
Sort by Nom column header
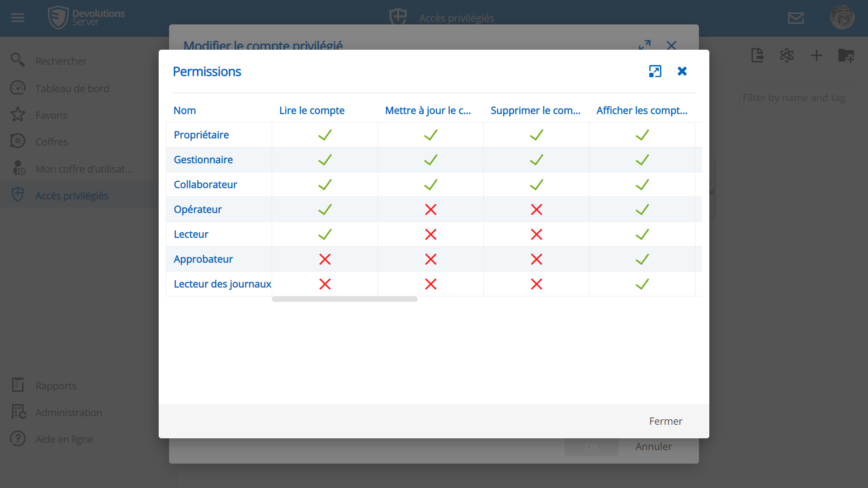coord(185,111)
